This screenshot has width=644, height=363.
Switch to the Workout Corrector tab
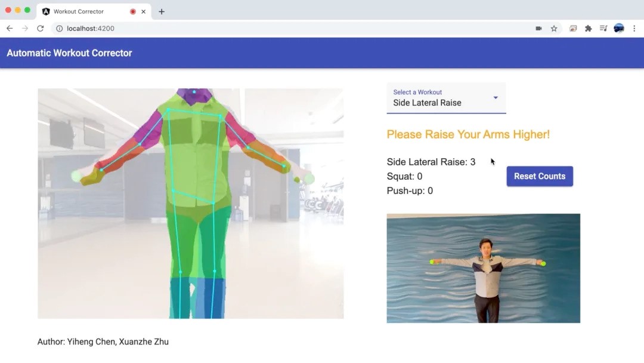(x=80, y=11)
